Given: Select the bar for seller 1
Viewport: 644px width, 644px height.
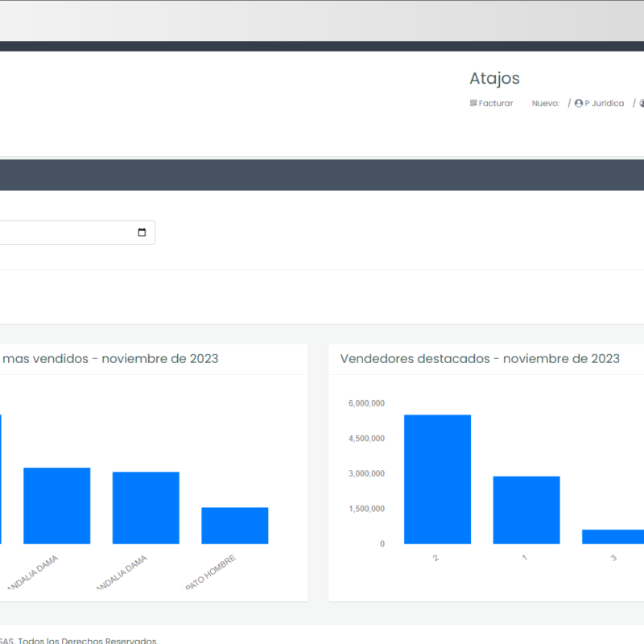Looking at the screenshot, I should pyautogui.click(x=526, y=510).
